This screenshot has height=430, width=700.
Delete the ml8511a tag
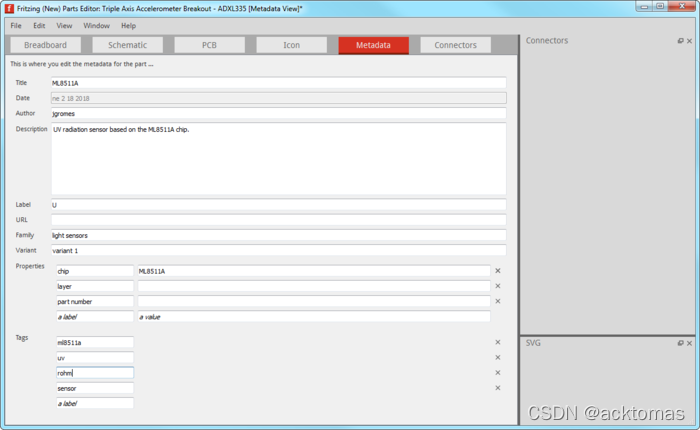pos(498,342)
